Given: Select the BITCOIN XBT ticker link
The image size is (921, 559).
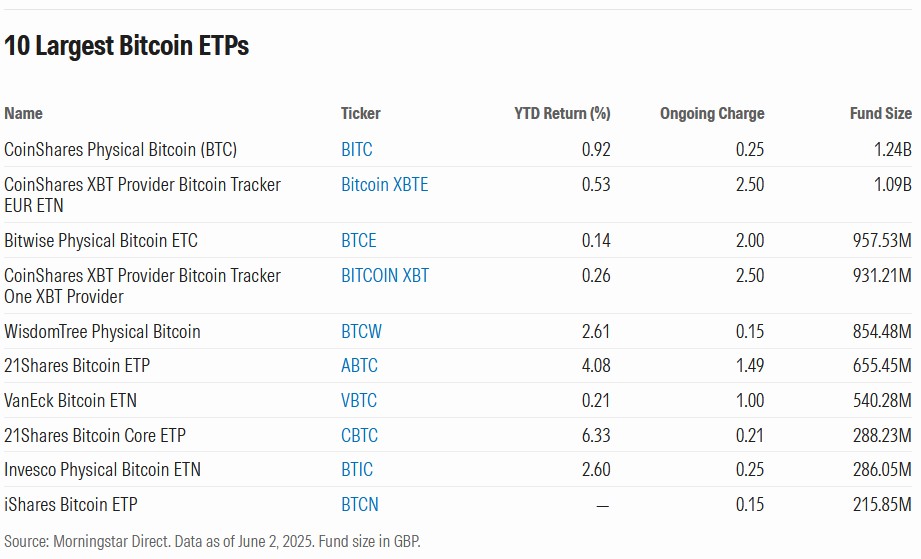Looking at the screenshot, I should (385, 276).
